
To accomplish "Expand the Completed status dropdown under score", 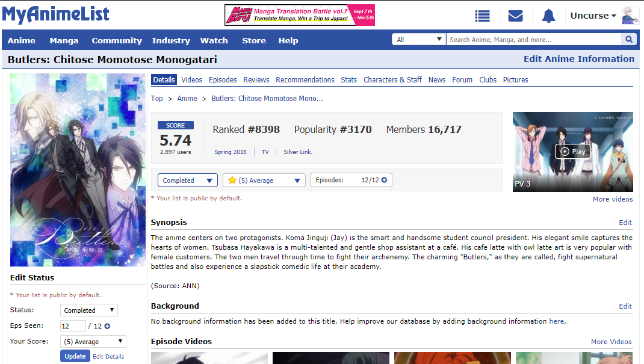I will pyautogui.click(x=187, y=180).
